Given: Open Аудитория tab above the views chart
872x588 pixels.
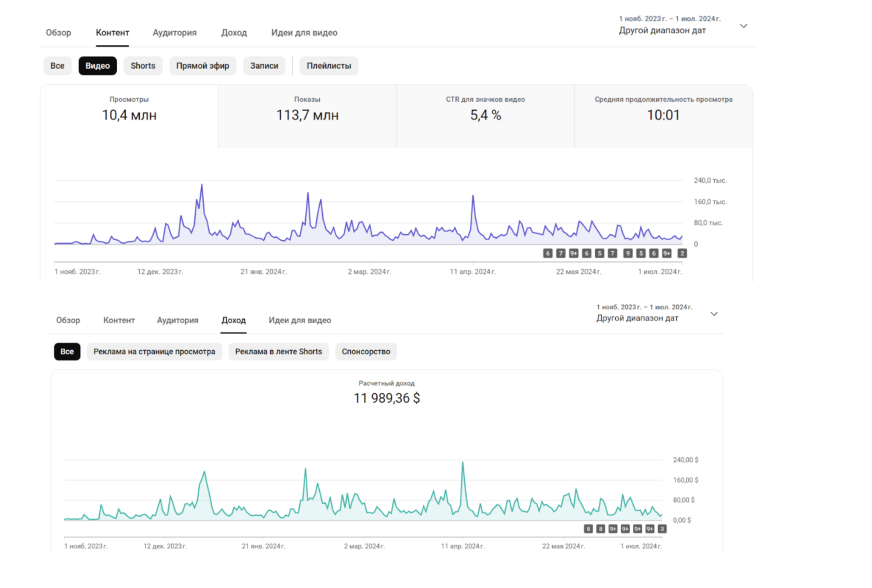Looking at the screenshot, I should (x=174, y=33).
